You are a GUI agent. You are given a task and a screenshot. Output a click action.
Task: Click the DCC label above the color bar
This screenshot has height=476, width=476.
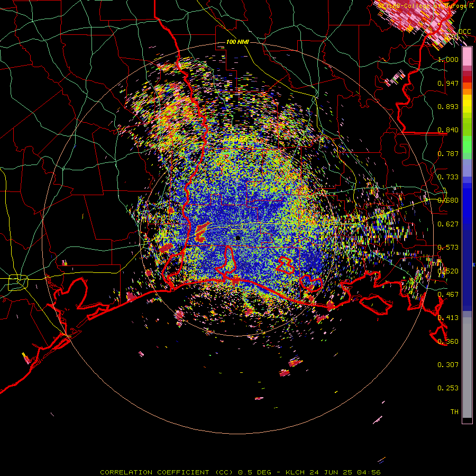coord(464,31)
